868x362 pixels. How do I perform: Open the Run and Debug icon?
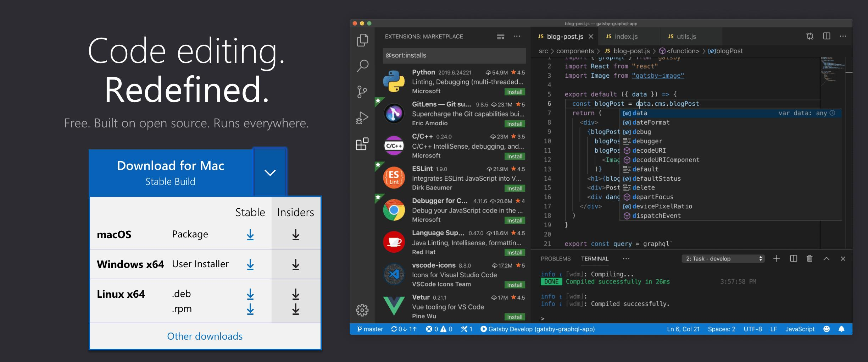point(362,118)
